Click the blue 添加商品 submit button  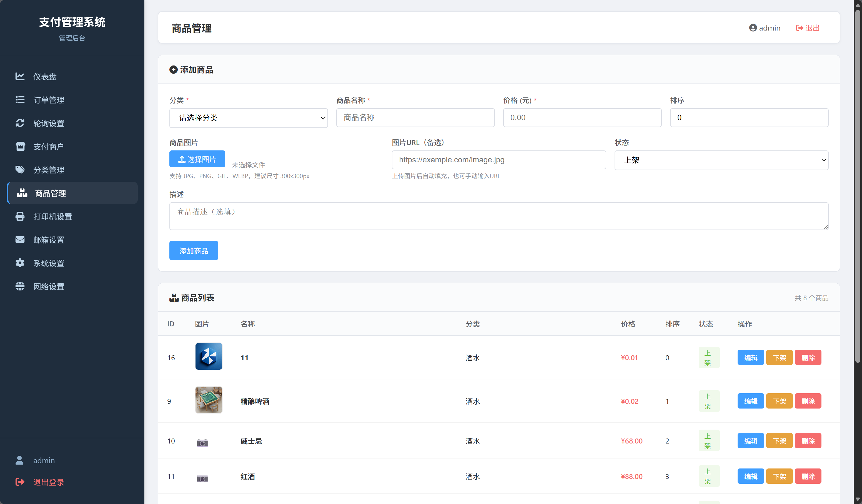(x=194, y=251)
